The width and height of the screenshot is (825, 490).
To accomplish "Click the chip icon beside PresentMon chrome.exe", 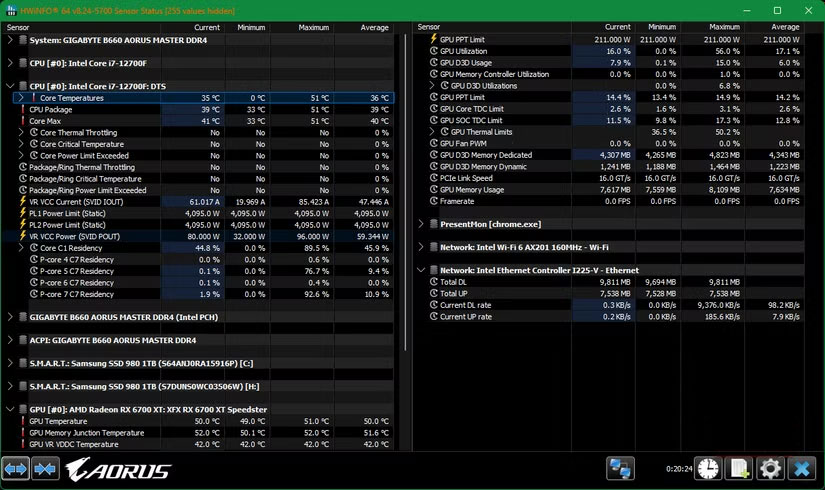I will 434,224.
